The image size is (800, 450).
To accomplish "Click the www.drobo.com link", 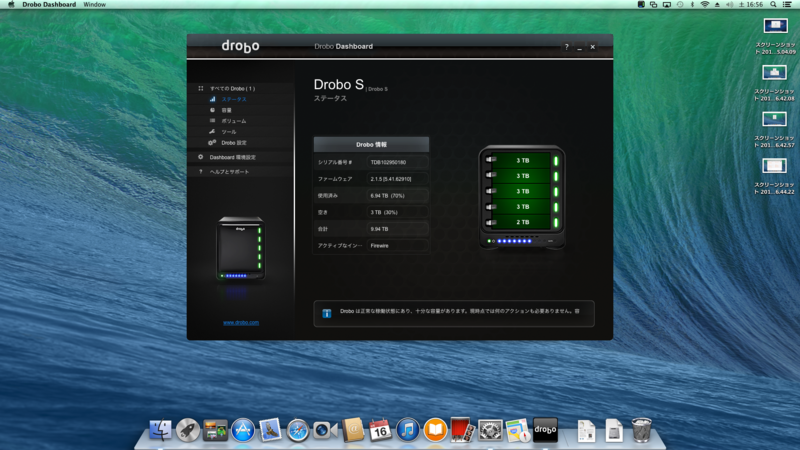I will coord(241,322).
